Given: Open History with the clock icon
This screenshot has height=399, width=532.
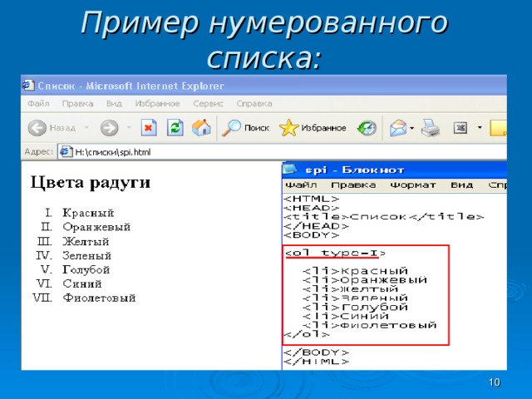Looking at the screenshot, I should point(367,128).
